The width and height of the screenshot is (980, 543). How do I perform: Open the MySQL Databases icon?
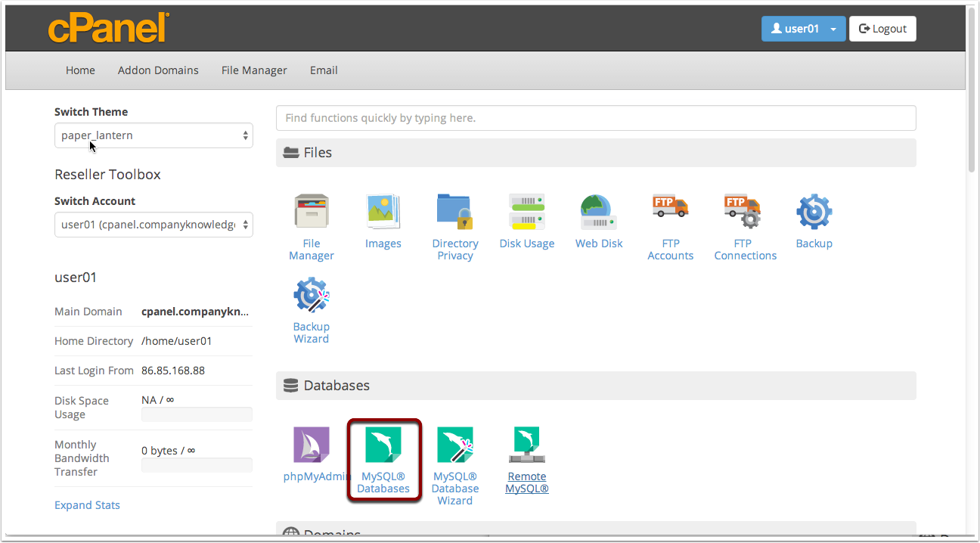[383, 445]
